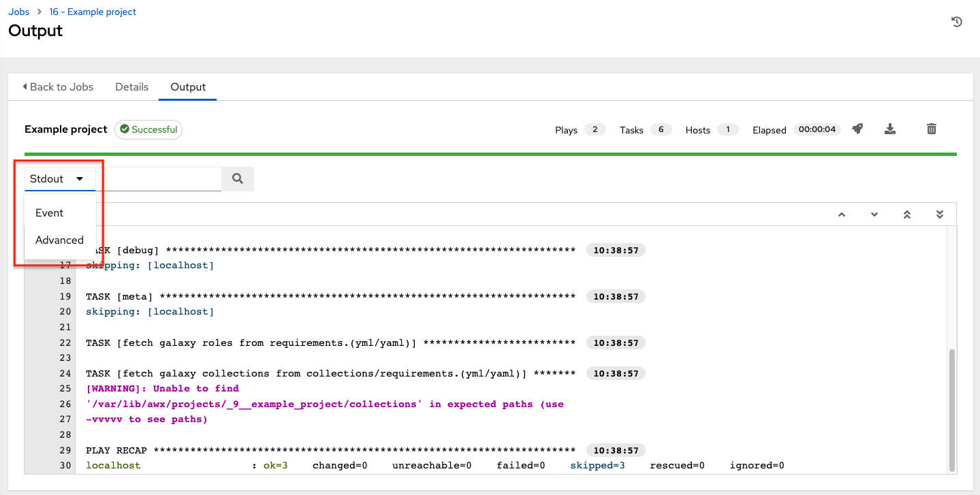The height and width of the screenshot is (495, 980).
Task: Select Advanced from the view dropdown
Action: coord(59,240)
